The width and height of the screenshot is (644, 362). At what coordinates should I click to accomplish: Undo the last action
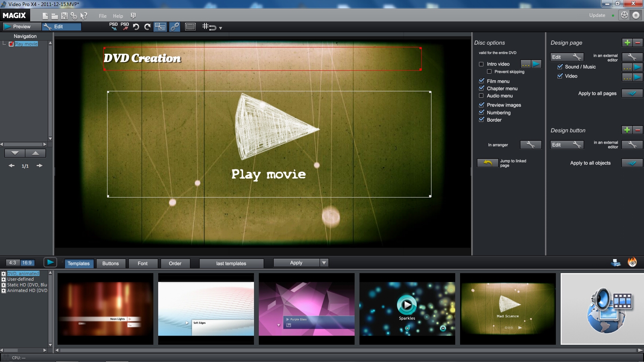[x=136, y=27]
